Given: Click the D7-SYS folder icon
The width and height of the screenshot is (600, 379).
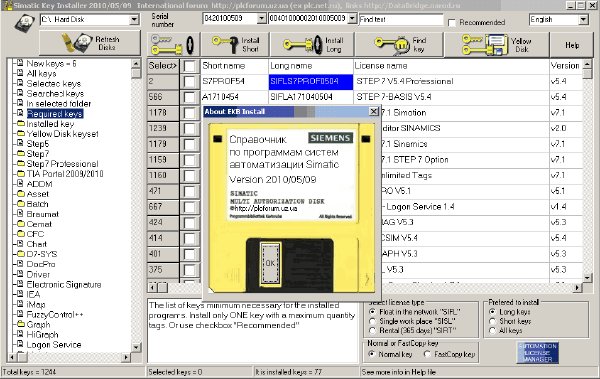Looking at the screenshot, I should pos(21,254).
